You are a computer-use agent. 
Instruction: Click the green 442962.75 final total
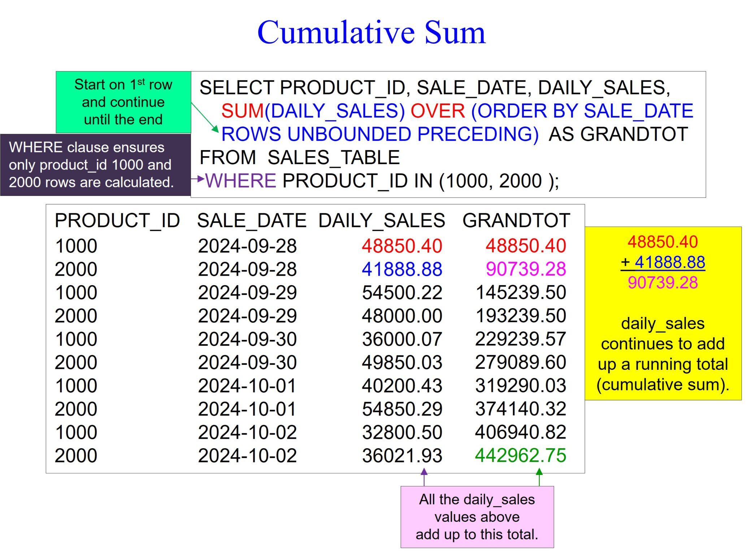520,455
